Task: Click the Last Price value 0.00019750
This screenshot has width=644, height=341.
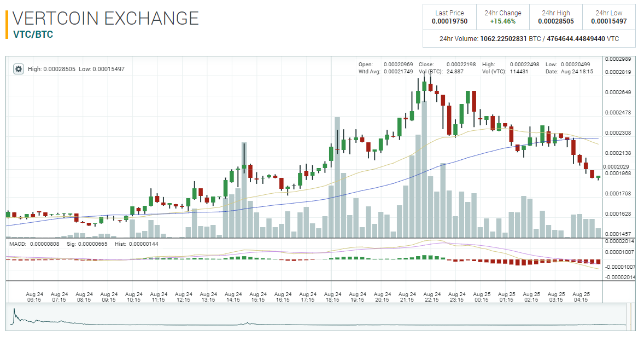Action: point(449,21)
